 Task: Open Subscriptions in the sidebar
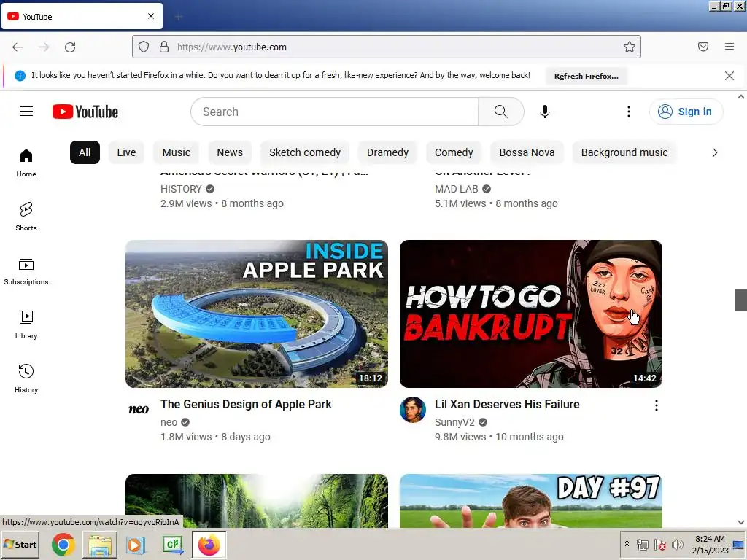coord(26,271)
